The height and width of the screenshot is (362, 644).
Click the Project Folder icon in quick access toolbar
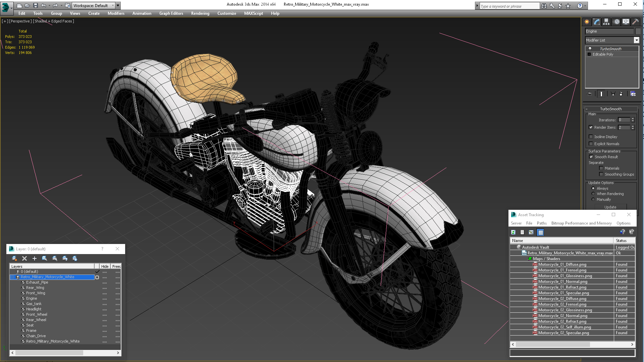pyautogui.click(x=67, y=5)
